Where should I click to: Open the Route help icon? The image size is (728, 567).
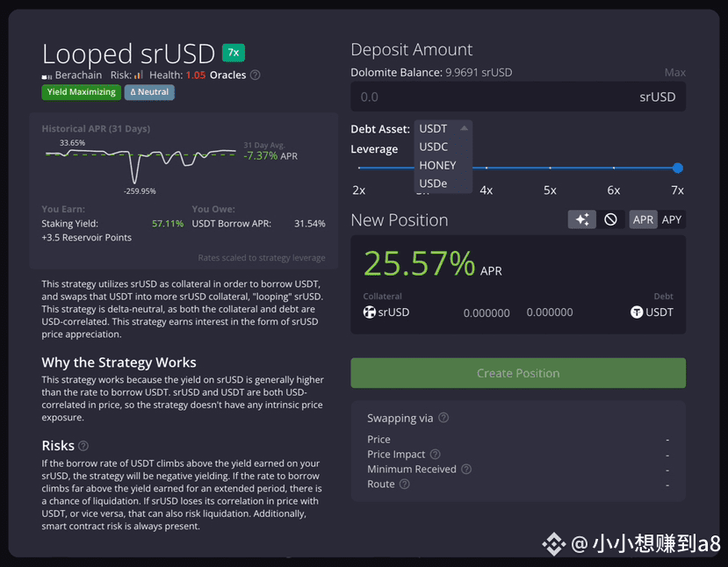[404, 484]
